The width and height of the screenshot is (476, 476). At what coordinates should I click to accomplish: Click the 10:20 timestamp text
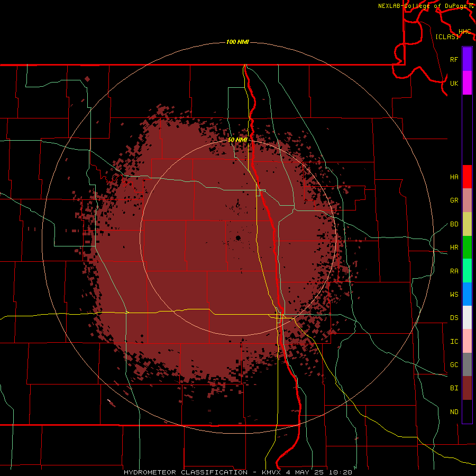point(340,472)
